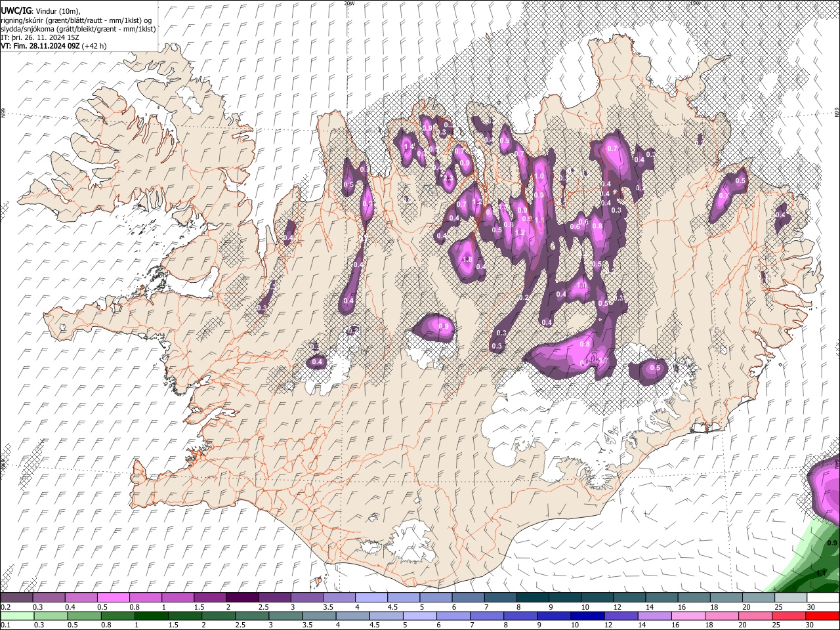Click the 'VT: Fim. 28.11.2024 09Z' valid time
The image size is (840, 630).
[x=41, y=46]
